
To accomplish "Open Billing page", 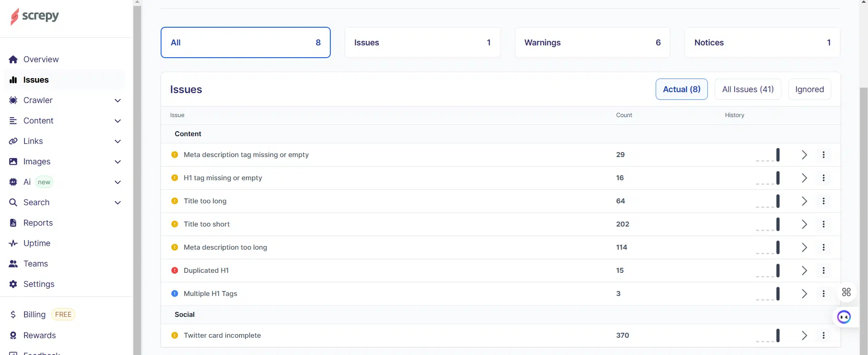I will point(34,315).
